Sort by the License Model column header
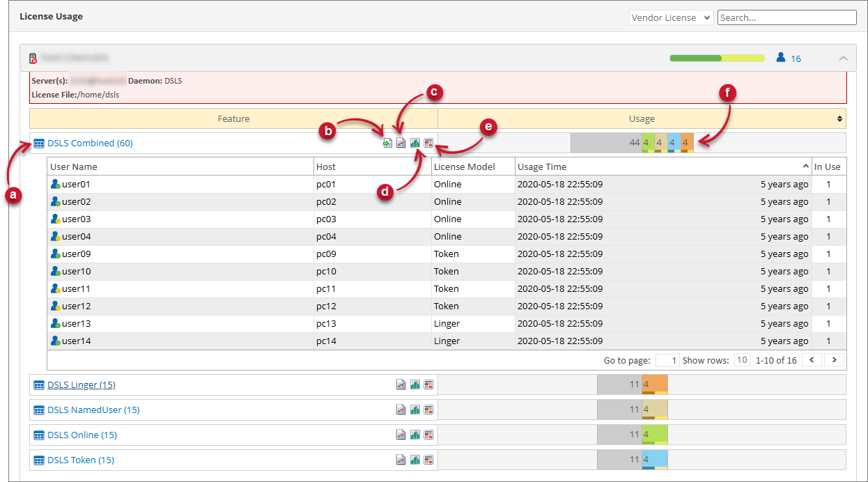868x482 pixels. pyautogui.click(x=473, y=166)
